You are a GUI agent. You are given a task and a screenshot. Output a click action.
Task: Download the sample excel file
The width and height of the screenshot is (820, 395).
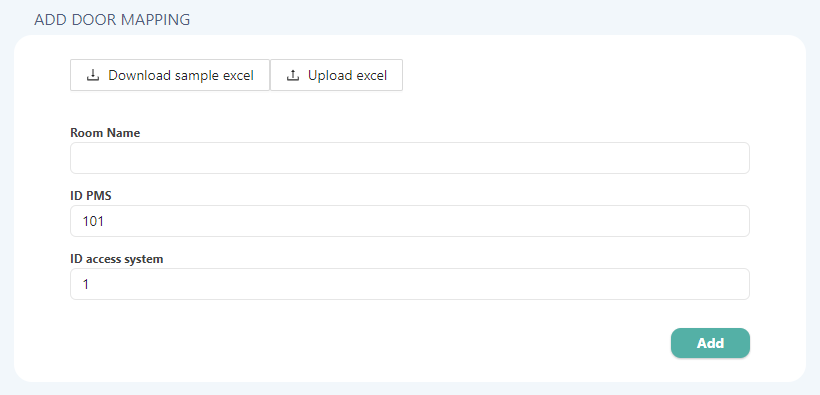[x=170, y=75]
